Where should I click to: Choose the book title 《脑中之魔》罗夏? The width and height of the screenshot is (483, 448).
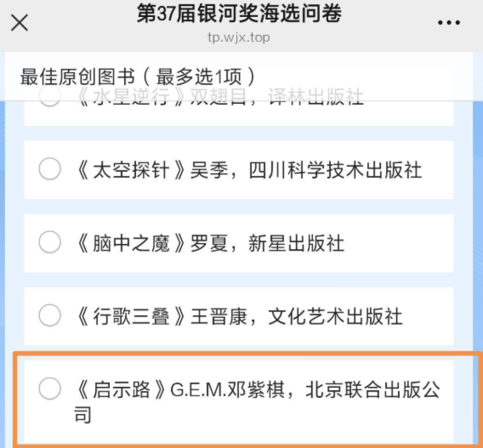pyautogui.click(x=152, y=243)
